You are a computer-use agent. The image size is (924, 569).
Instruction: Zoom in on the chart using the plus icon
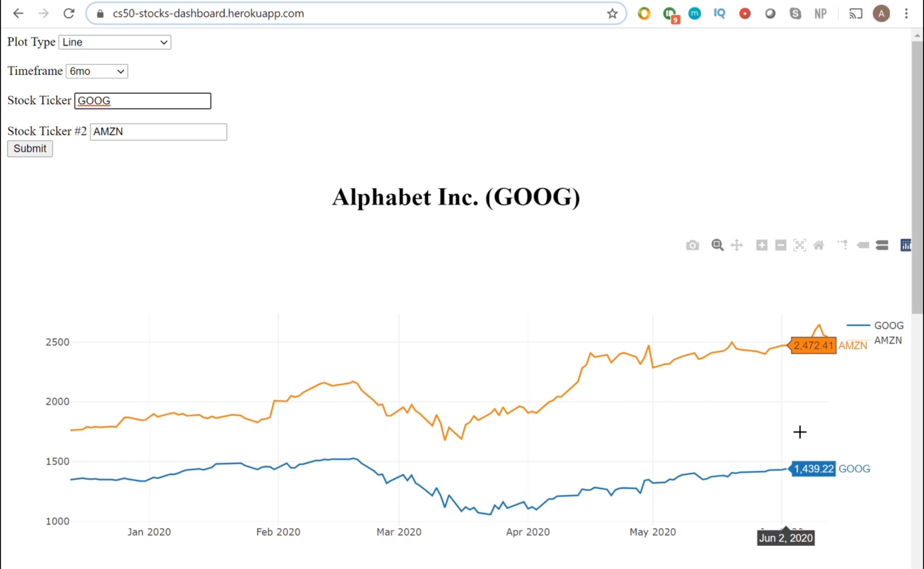click(x=762, y=246)
